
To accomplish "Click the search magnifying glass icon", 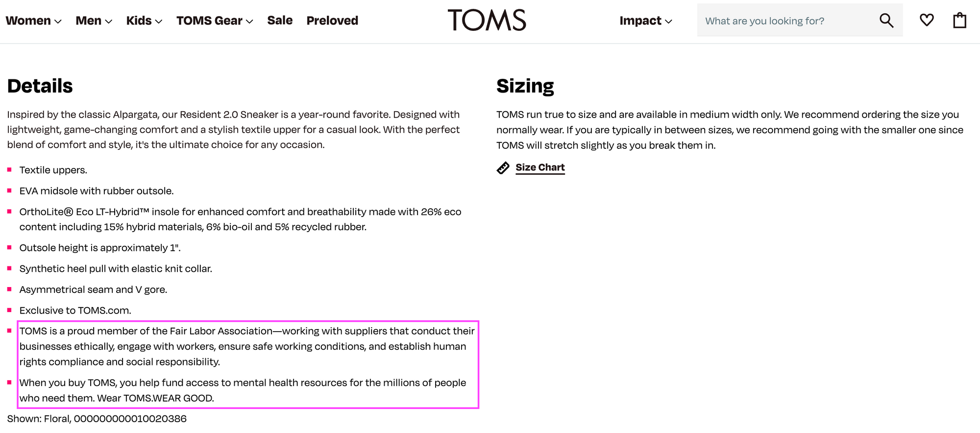I will (x=886, y=20).
